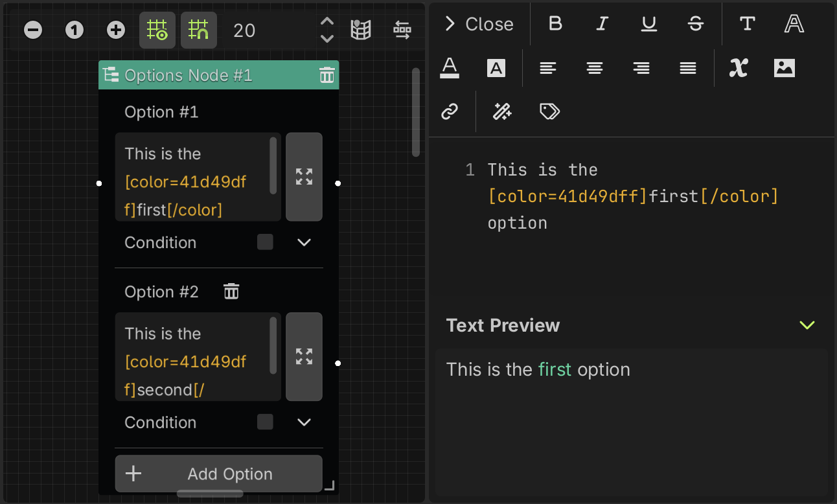
Task: Expand the Option #1 text editor
Action: 304,177
